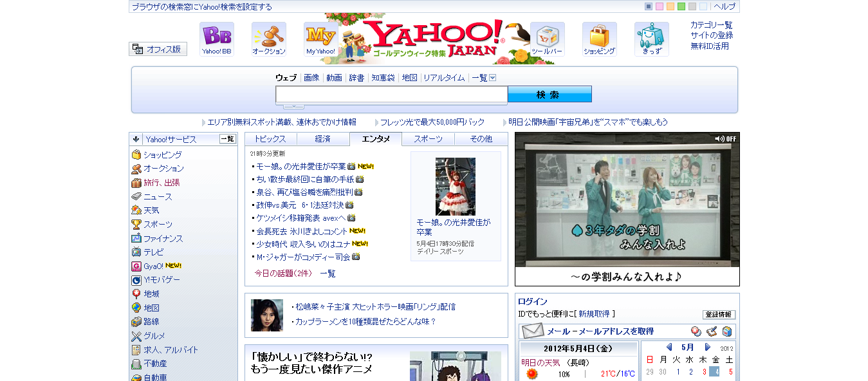Open the ヘルプ link at top right
The height and width of the screenshot is (381, 868).
click(725, 6)
